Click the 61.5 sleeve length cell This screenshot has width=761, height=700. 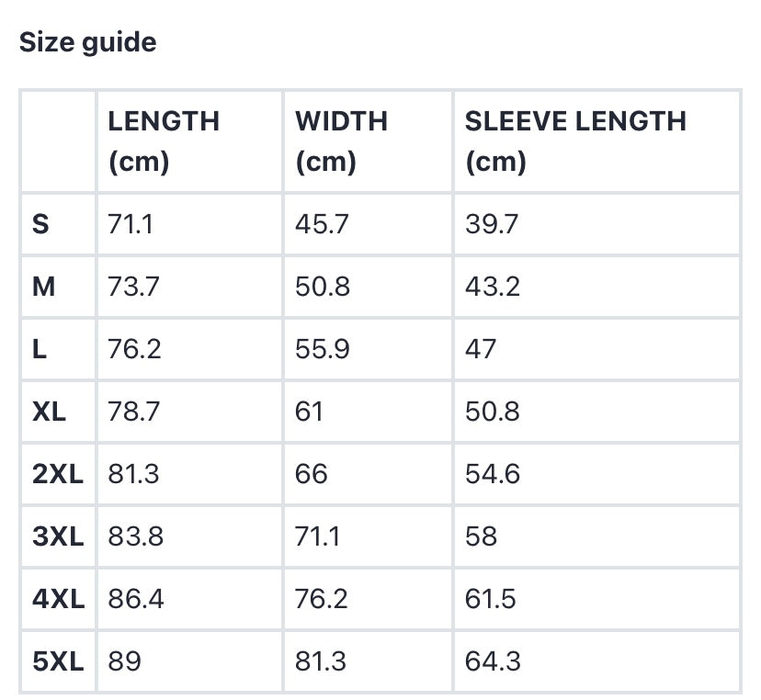[x=491, y=599]
